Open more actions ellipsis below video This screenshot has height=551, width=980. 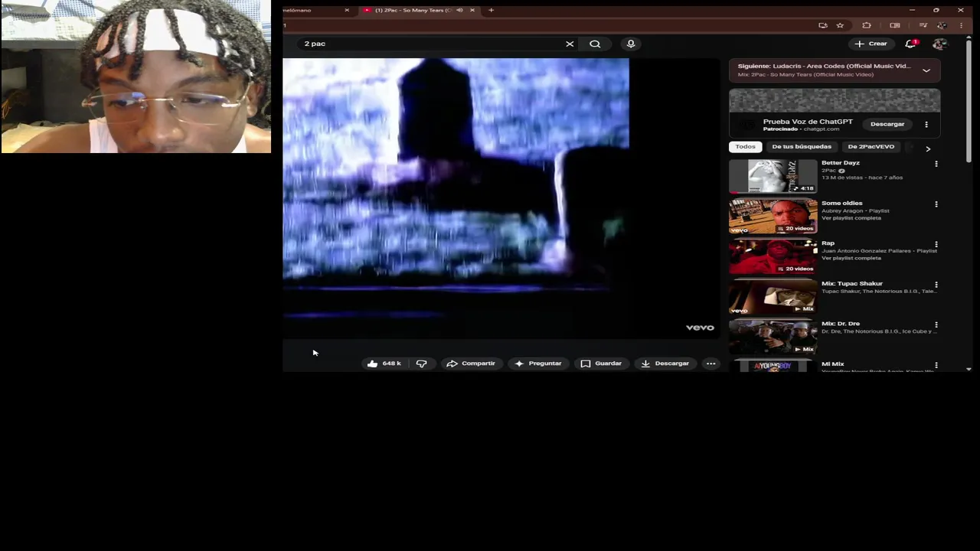pyautogui.click(x=710, y=364)
